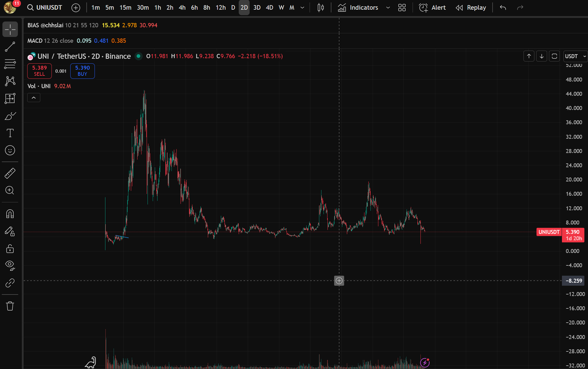The width and height of the screenshot is (588, 369).
Task: Move the pane down with arrow
Action: (541, 56)
